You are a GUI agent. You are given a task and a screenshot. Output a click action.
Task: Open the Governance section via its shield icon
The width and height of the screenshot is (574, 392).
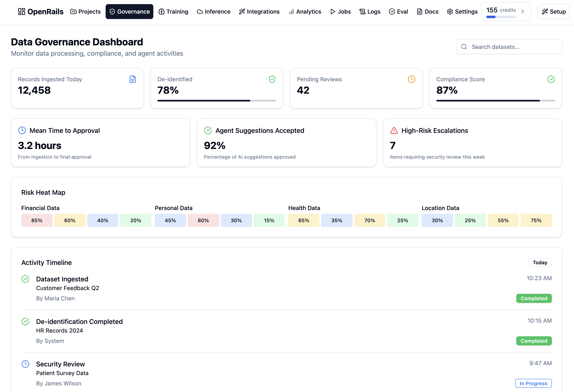click(x=113, y=11)
